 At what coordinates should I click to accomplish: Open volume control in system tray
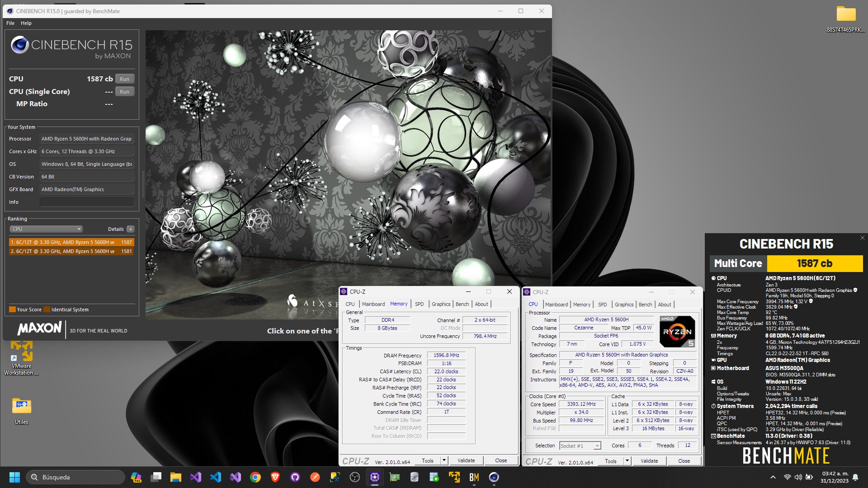click(x=798, y=477)
